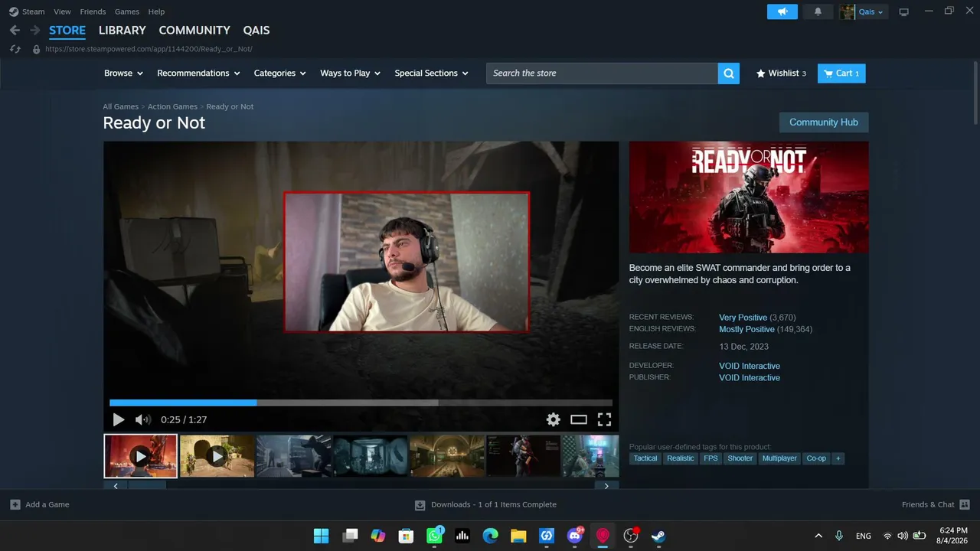Screen dimensions: 980x551
Task: Open the shopping Cart
Action: 841,73
